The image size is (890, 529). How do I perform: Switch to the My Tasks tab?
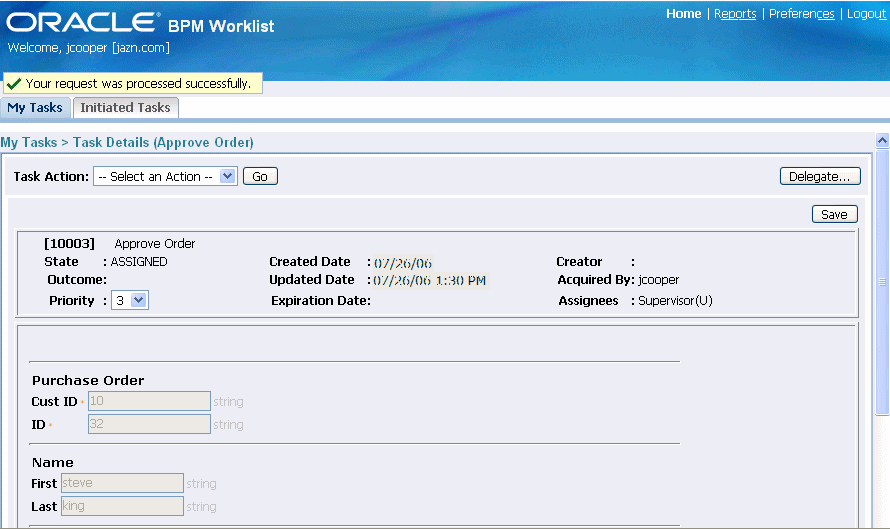point(35,107)
